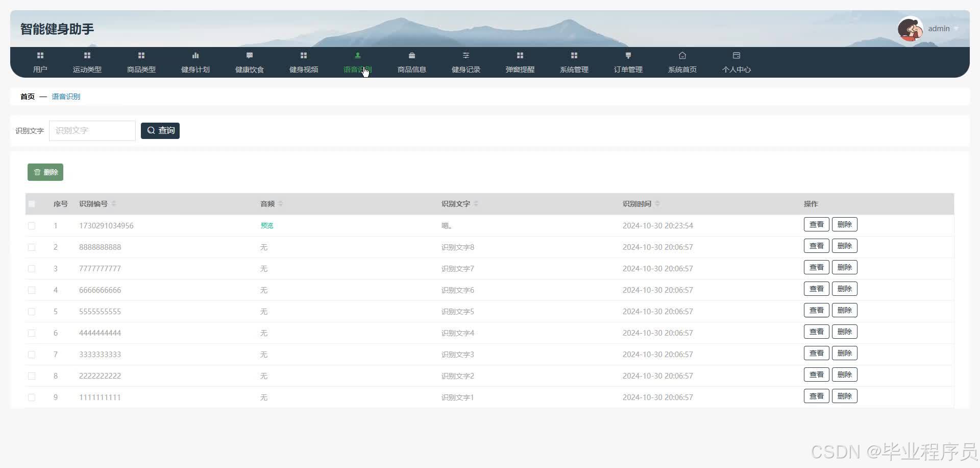
Task: Click the 健康饮食 chat bubble icon
Action: pos(250,55)
